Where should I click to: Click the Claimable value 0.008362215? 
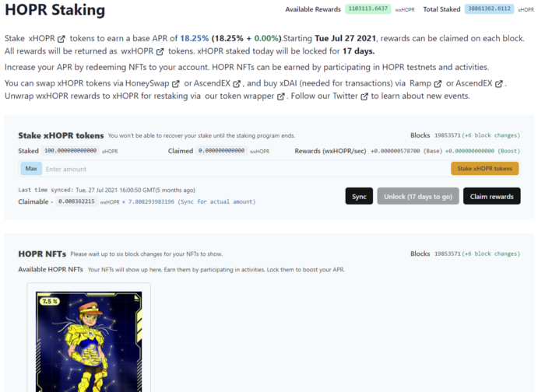click(76, 201)
